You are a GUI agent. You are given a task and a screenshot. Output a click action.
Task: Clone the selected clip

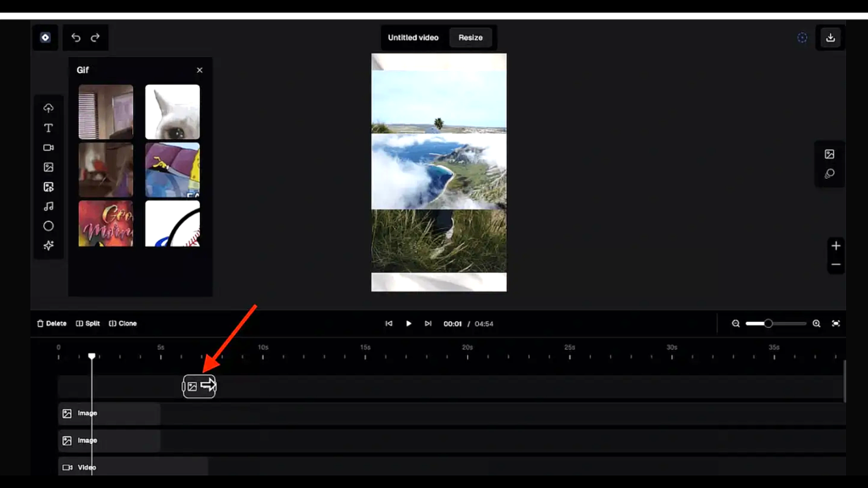tap(123, 324)
